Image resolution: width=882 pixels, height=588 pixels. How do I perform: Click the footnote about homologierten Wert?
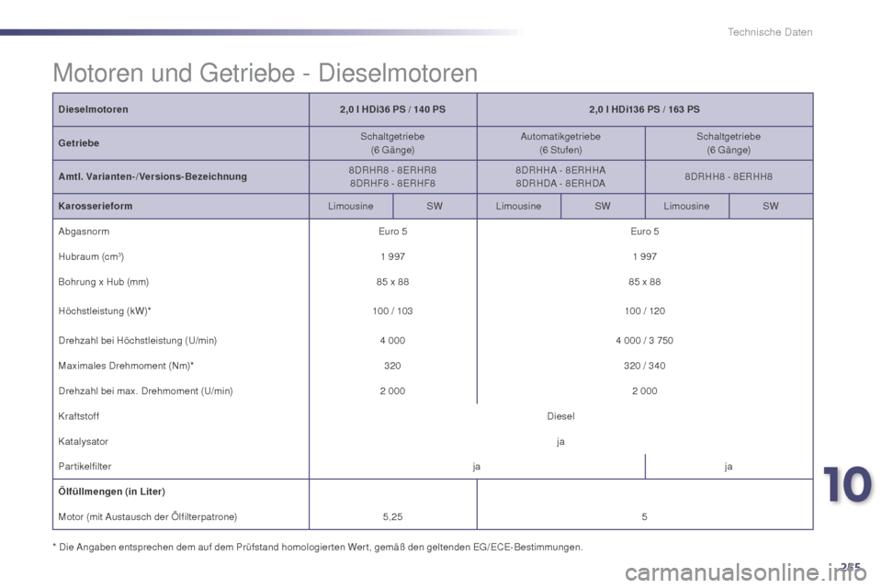point(318,547)
